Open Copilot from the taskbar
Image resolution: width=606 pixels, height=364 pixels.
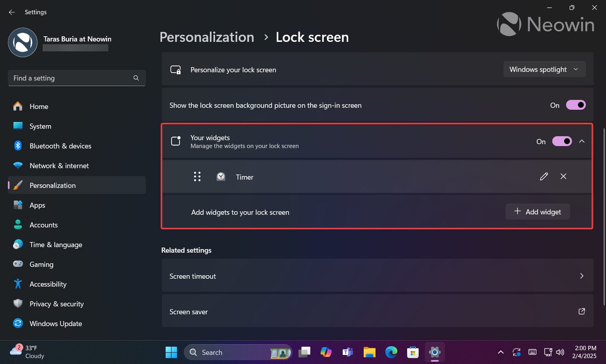(x=326, y=352)
